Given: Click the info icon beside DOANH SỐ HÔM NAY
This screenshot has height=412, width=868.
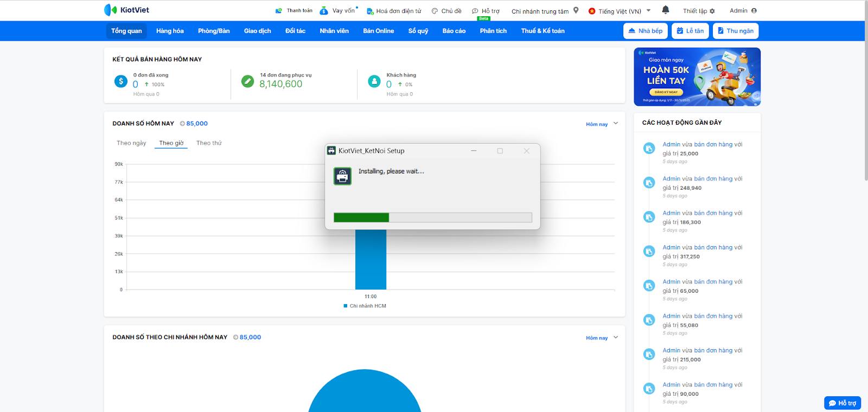Looking at the screenshot, I should 182,124.
